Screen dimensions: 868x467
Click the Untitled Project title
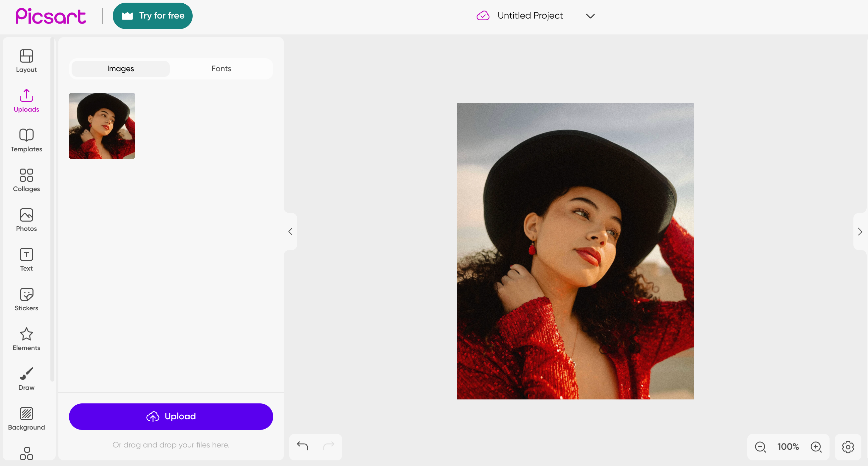[530, 16]
